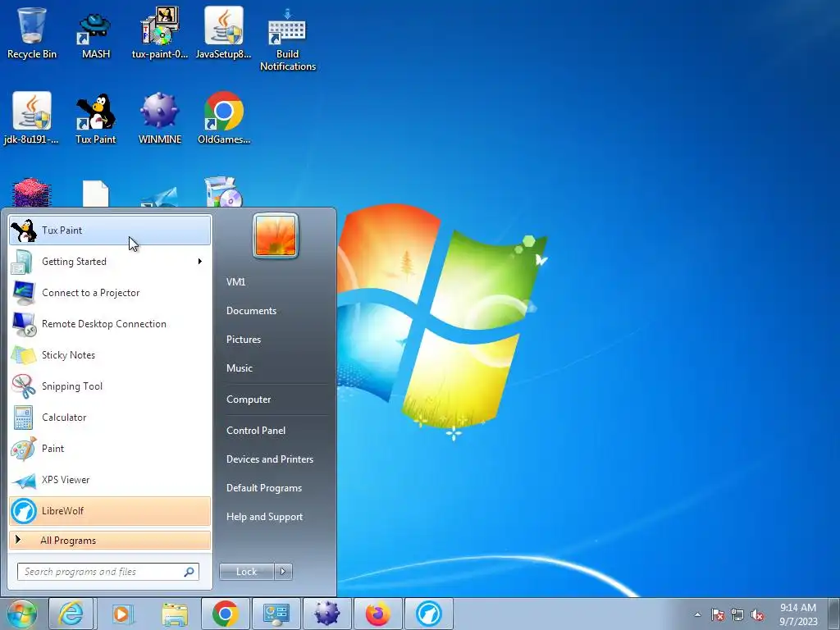This screenshot has width=840, height=630.
Task: Select the jdk-8u191 installer desktop icon
Action: pyautogui.click(x=32, y=118)
